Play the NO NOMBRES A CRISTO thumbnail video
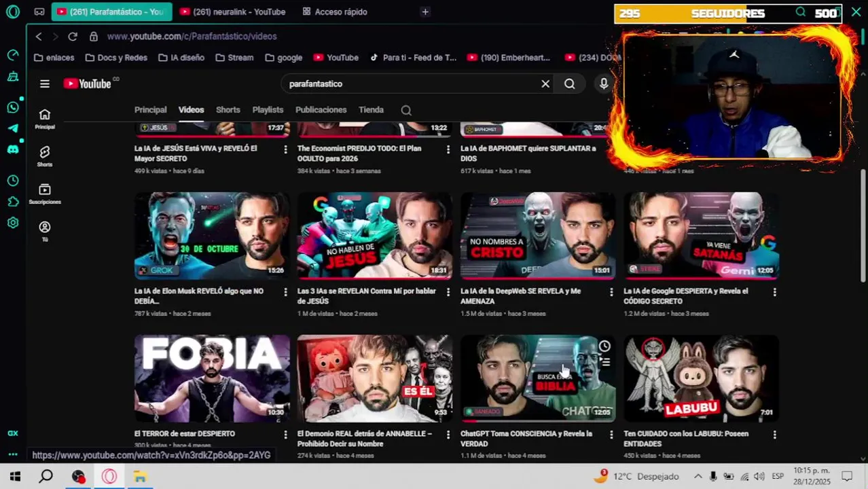This screenshot has height=489, width=868. point(538,236)
